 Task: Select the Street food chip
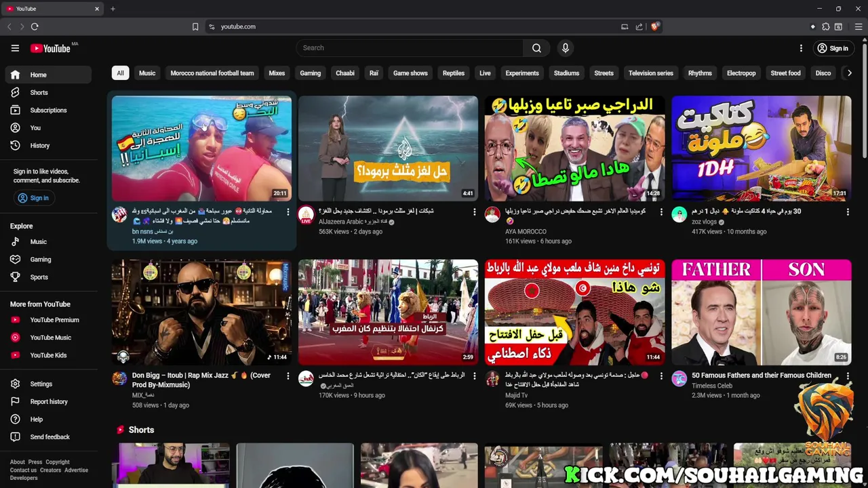coord(785,73)
